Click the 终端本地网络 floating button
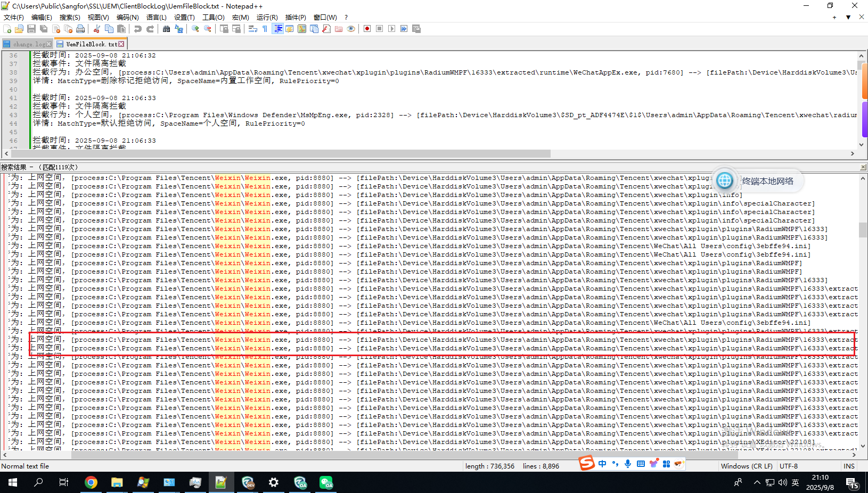Image resolution: width=868 pixels, height=493 pixels. point(759,181)
